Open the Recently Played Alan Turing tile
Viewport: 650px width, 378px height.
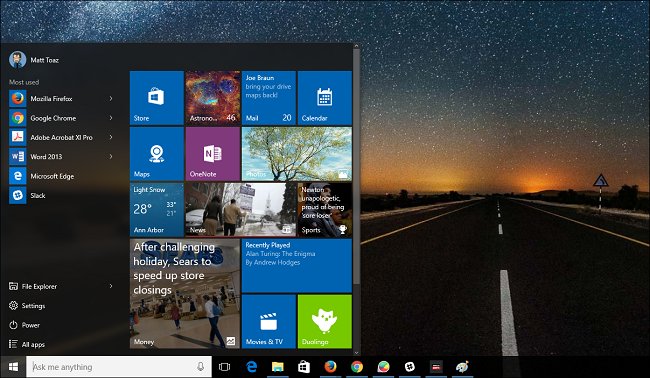click(x=297, y=266)
